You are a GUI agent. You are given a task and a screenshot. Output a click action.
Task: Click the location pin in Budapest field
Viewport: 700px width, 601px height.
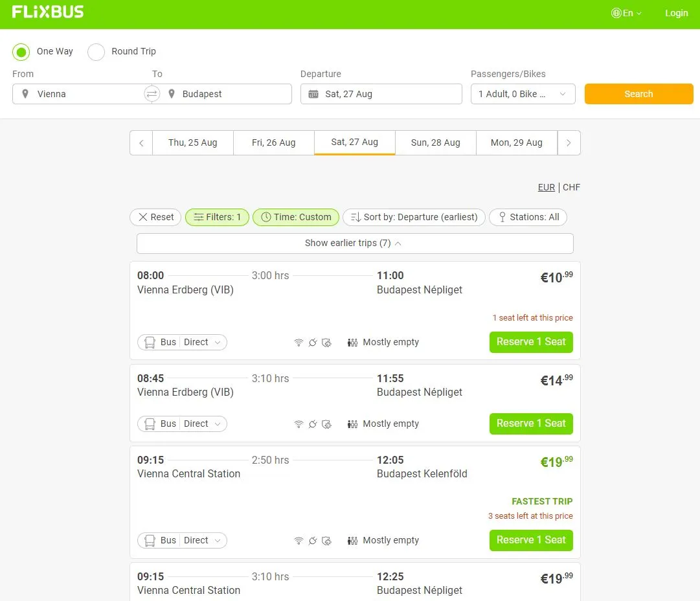pos(172,94)
